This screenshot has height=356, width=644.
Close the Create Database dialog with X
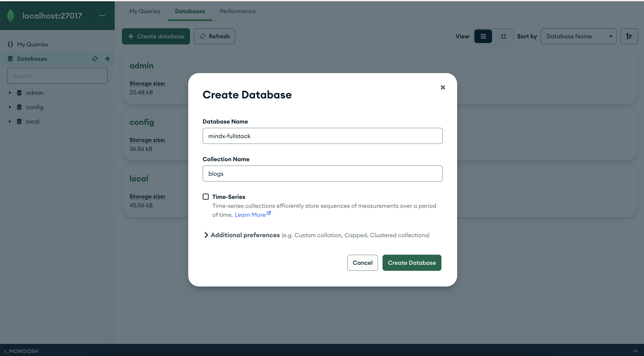click(443, 87)
